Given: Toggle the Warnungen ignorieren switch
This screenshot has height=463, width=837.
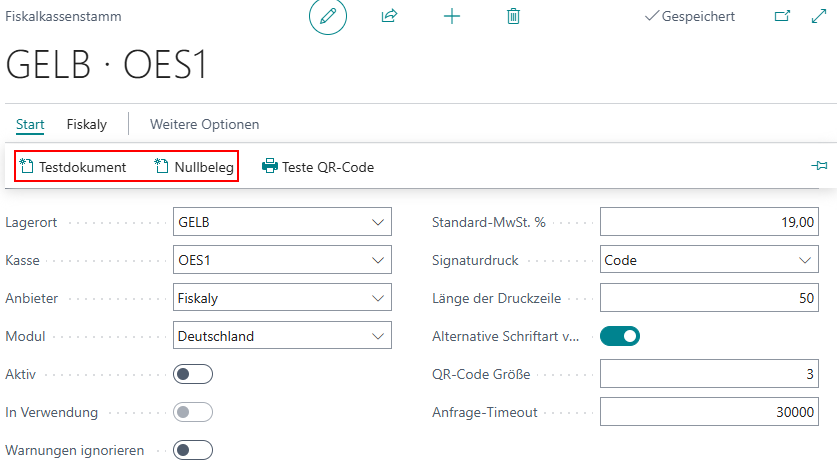Looking at the screenshot, I should pos(193,450).
